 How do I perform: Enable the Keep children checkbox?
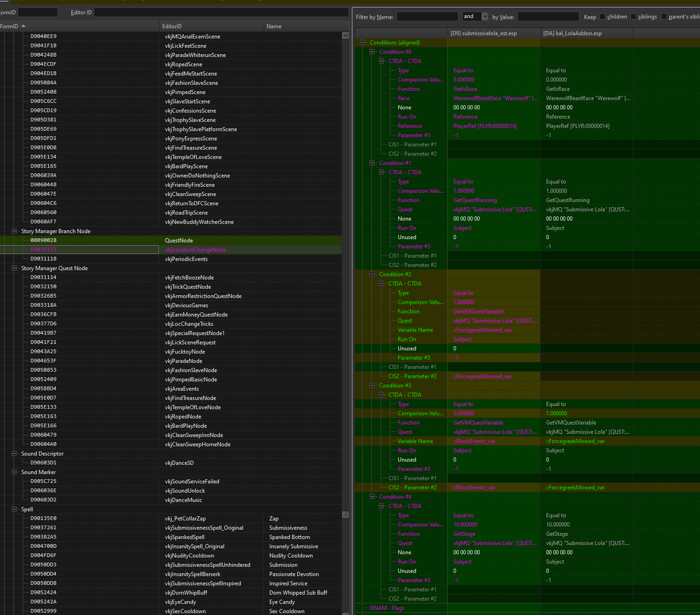pos(603,17)
